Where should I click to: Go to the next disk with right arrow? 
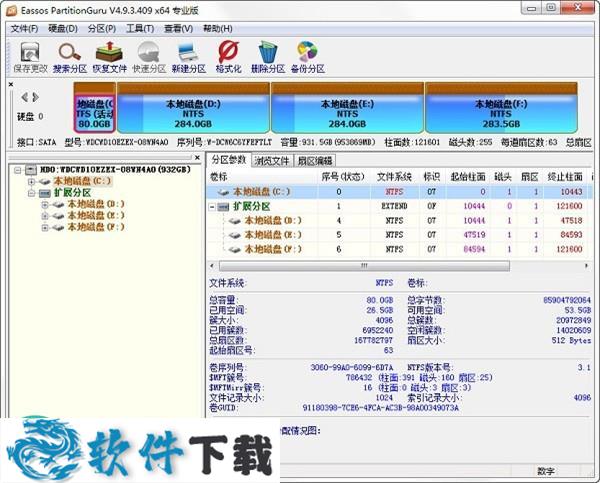[x=36, y=97]
